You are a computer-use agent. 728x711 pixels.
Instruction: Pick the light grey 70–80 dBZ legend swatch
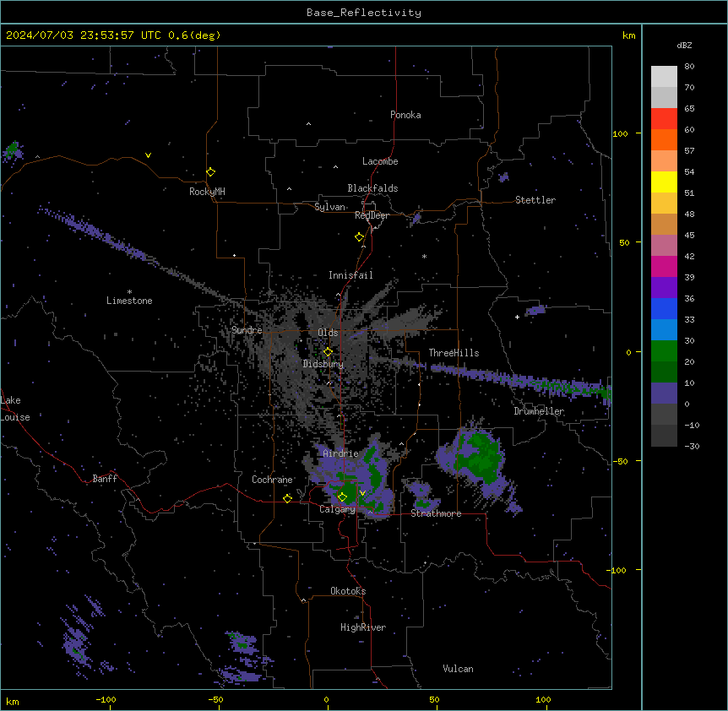point(664,76)
